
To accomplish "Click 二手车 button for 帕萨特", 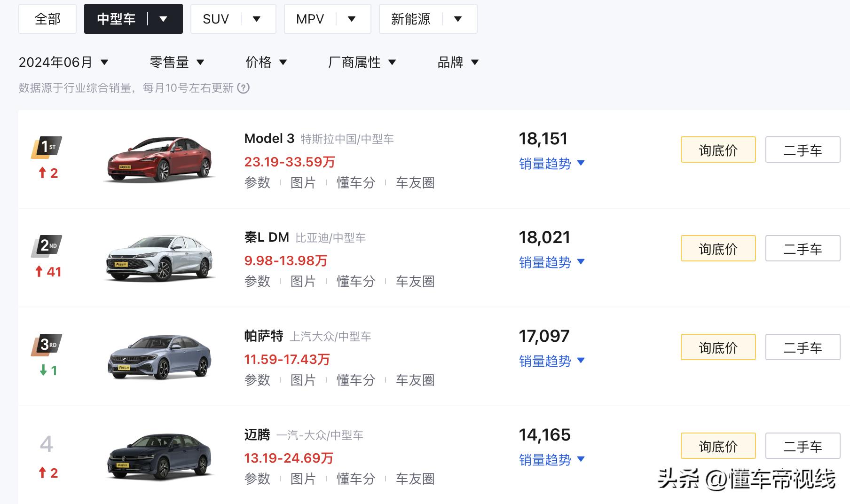I will point(803,347).
